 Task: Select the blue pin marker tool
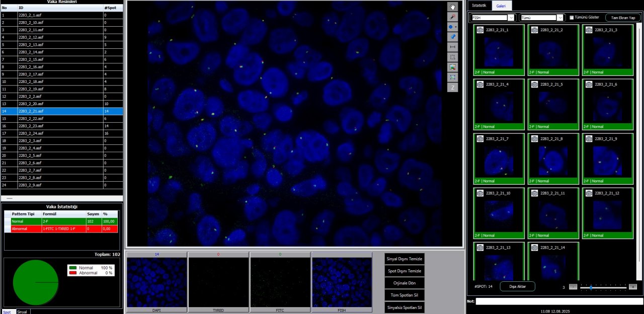pyautogui.click(x=453, y=37)
